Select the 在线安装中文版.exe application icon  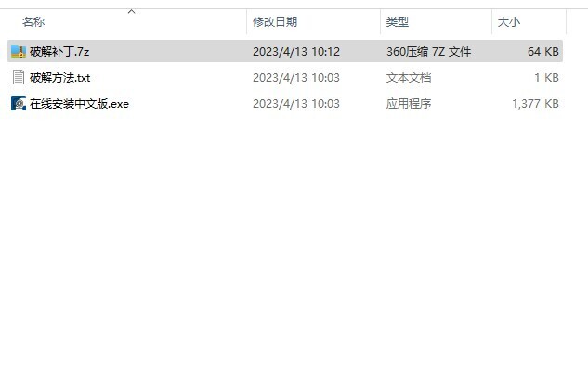point(19,103)
